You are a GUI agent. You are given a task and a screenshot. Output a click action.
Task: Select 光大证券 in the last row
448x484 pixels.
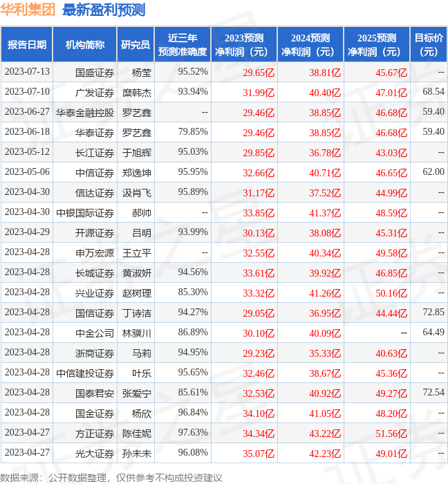[x=95, y=454]
